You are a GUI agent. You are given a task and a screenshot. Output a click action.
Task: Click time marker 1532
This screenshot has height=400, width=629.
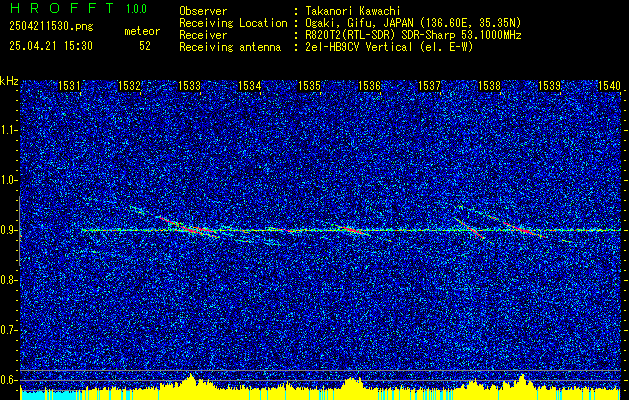click(129, 86)
